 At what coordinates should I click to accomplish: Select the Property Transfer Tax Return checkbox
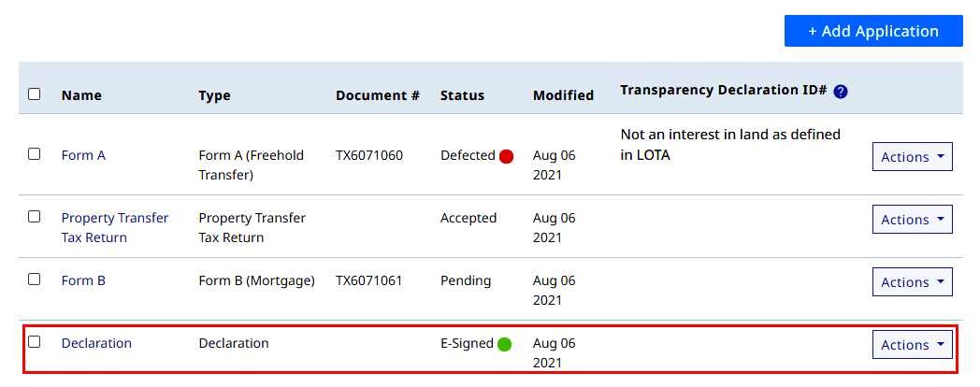coord(35,216)
